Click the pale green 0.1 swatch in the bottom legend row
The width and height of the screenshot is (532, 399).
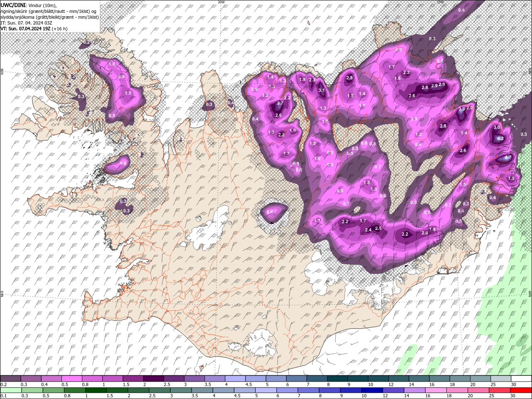click(11, 390)
